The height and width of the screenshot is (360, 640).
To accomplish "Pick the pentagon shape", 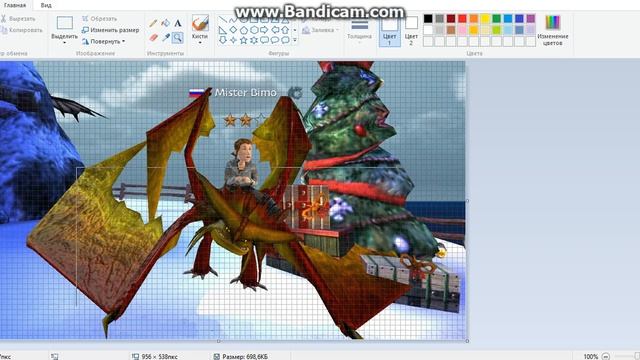I will click(x=244, y=30).
